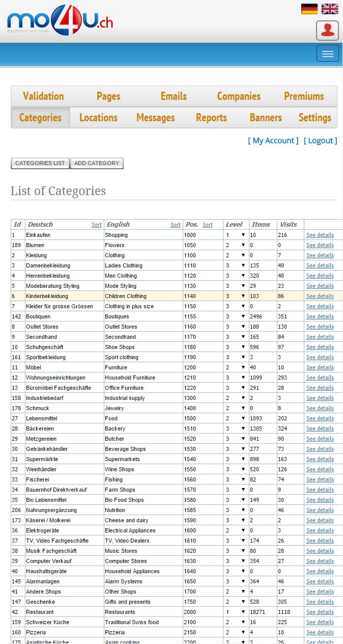
Task: Go to the Banners tab
Action: click(266, 118)
